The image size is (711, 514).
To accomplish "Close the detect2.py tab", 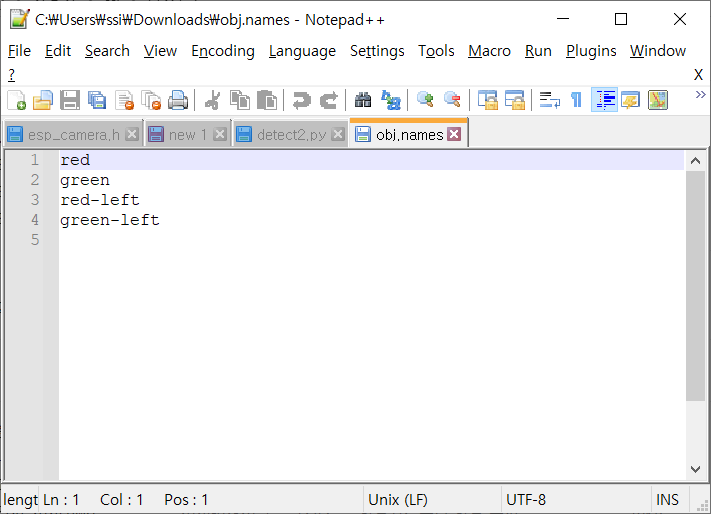I will pos(338,134).
